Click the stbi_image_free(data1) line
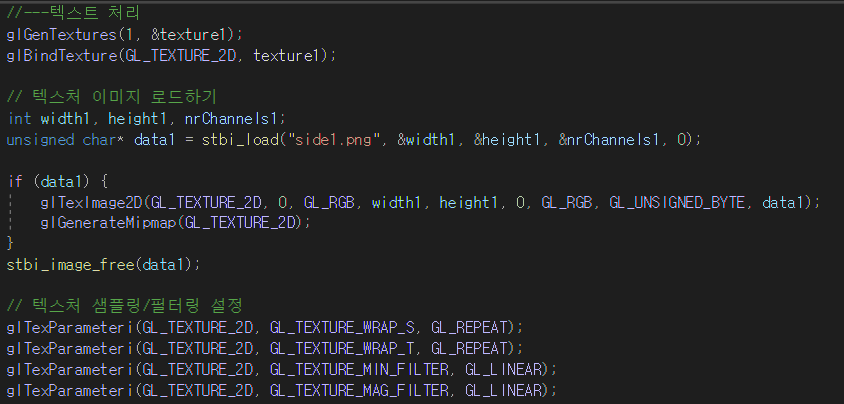Viewport: 844px width, 404px height. pos(103,265)
